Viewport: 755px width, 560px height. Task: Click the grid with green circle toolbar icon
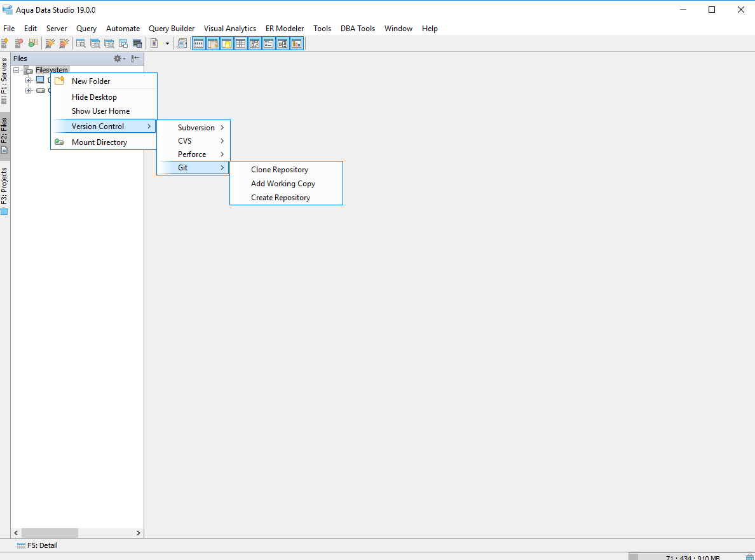tap(33, 43)
